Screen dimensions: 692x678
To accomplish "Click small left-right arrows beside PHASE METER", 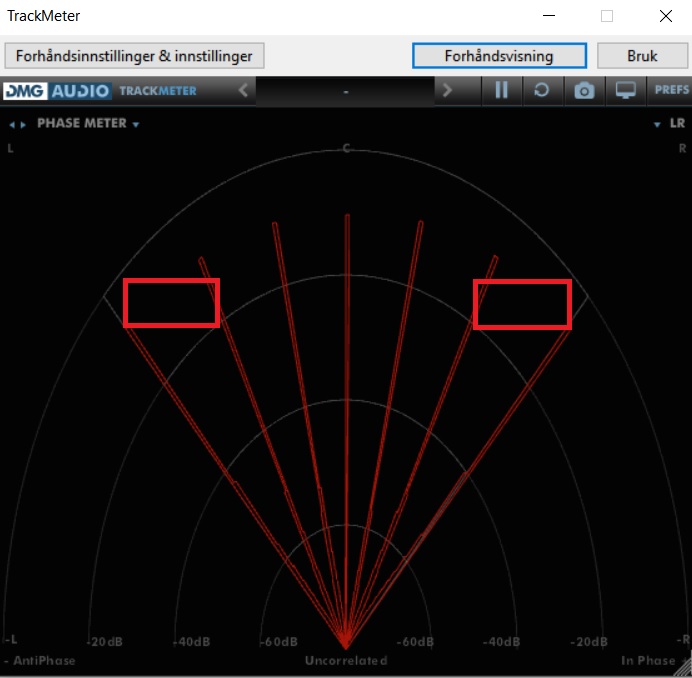I will point(18,125).
